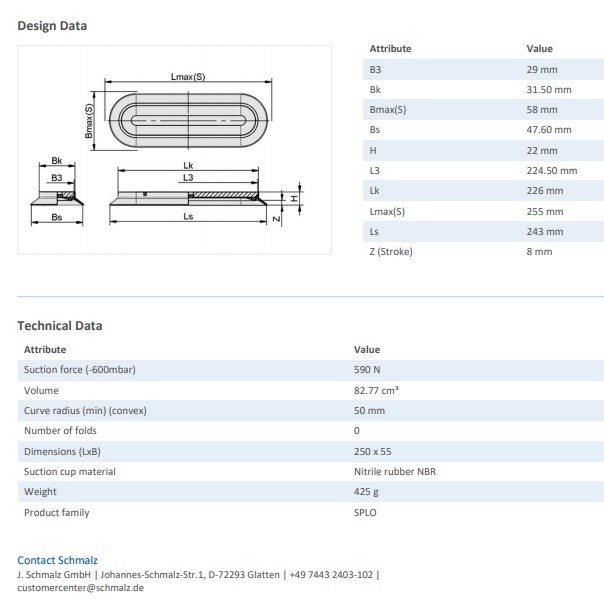
Task: Click the suction cup technical drawing
Action: click(x=174, y=149)
